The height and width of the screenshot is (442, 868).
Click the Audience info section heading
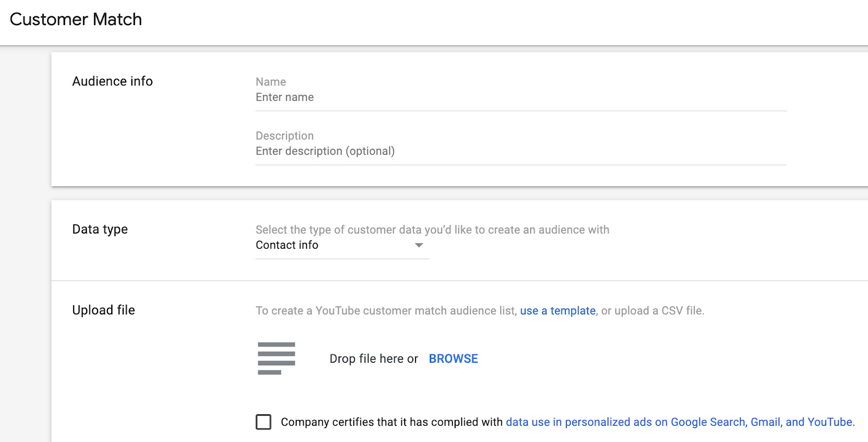(x=112, y=81)
